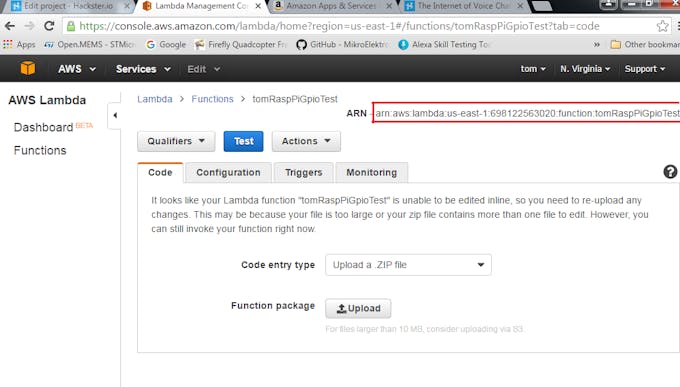
Task: Click the Lambda breadcrumb link
Action: (x=155, y=99)
